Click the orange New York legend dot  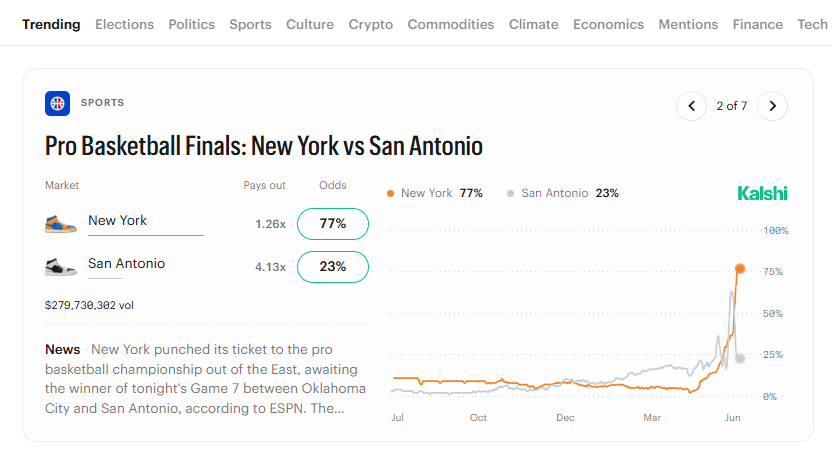click(391, 194)
